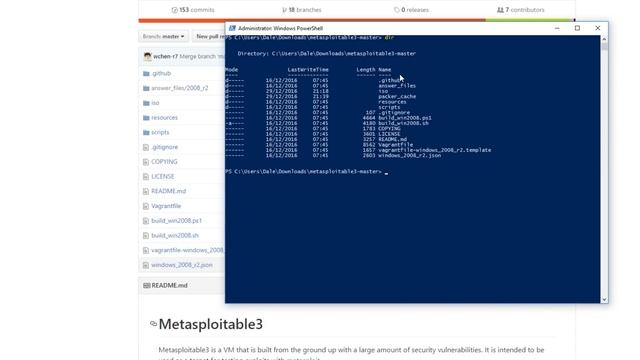Click packer_cache in PowerShell listing

[397, 97]
